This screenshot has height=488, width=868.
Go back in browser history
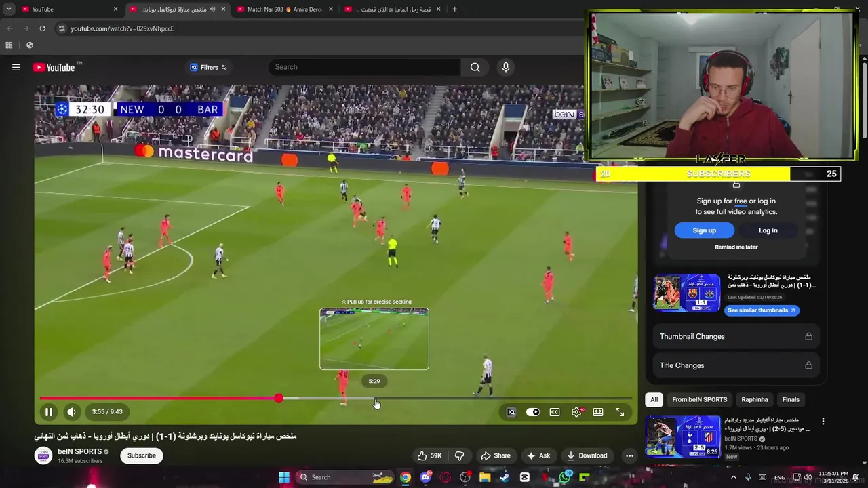coord(9,28)
